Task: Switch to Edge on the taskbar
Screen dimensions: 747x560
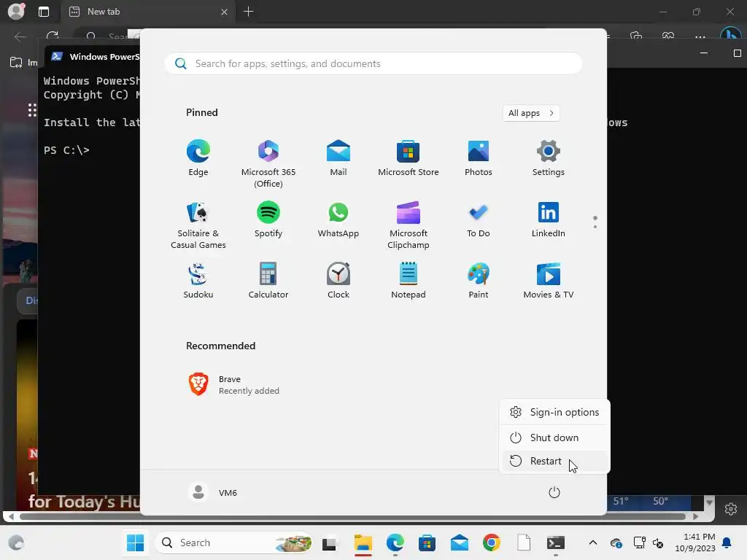Action: (395, 542)
